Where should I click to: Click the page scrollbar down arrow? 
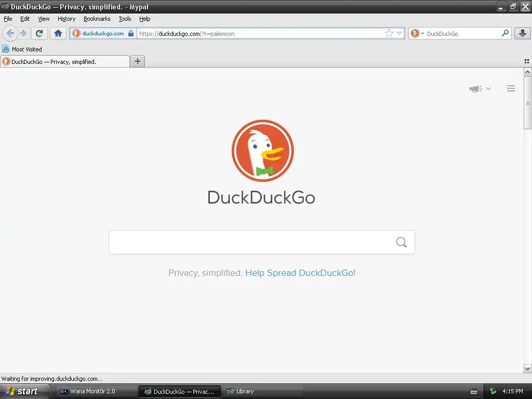[x=527, y=368]
